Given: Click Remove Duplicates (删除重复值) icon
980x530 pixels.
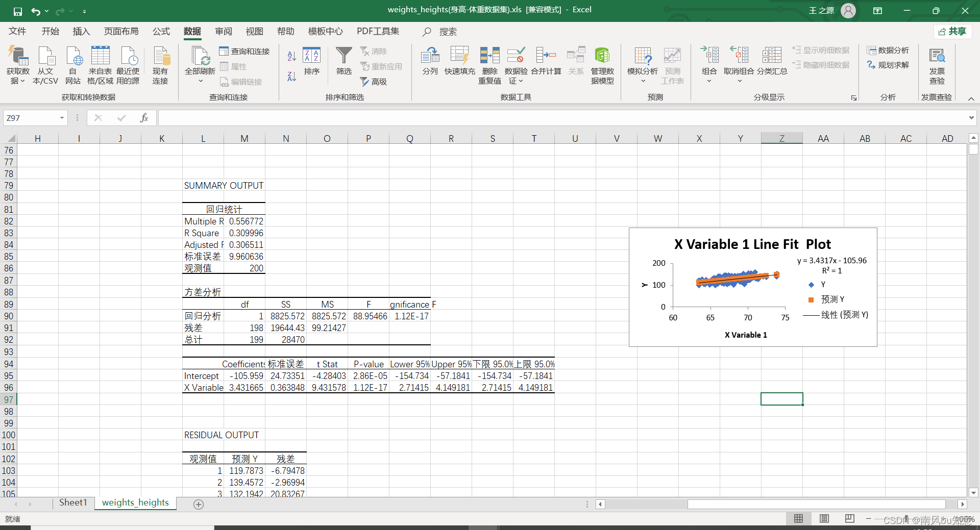Looking at the screenshot, I should pyautogui.click(x=489, y=65).
